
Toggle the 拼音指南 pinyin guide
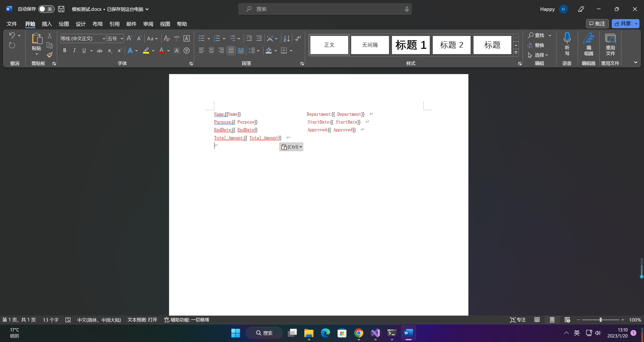click(x=177, y=38)
